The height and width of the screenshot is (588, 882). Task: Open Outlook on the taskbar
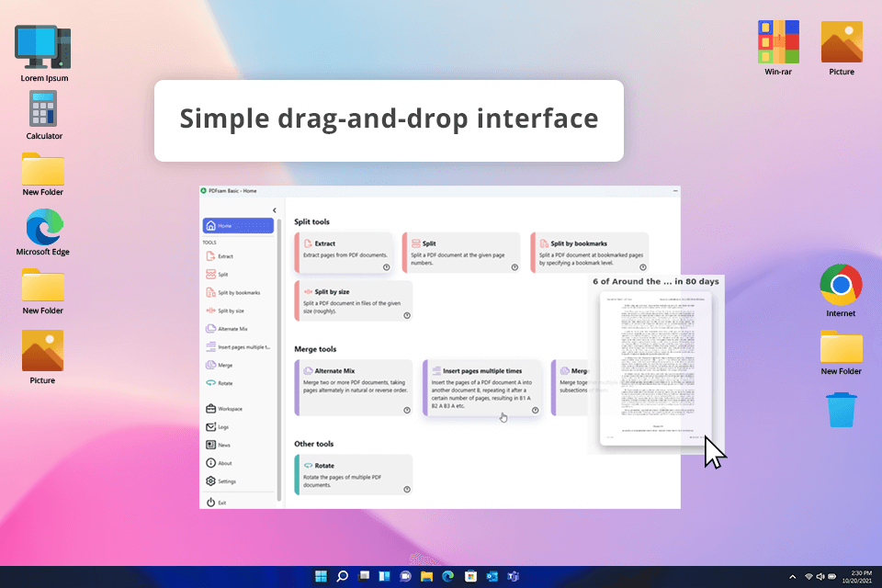492,576
